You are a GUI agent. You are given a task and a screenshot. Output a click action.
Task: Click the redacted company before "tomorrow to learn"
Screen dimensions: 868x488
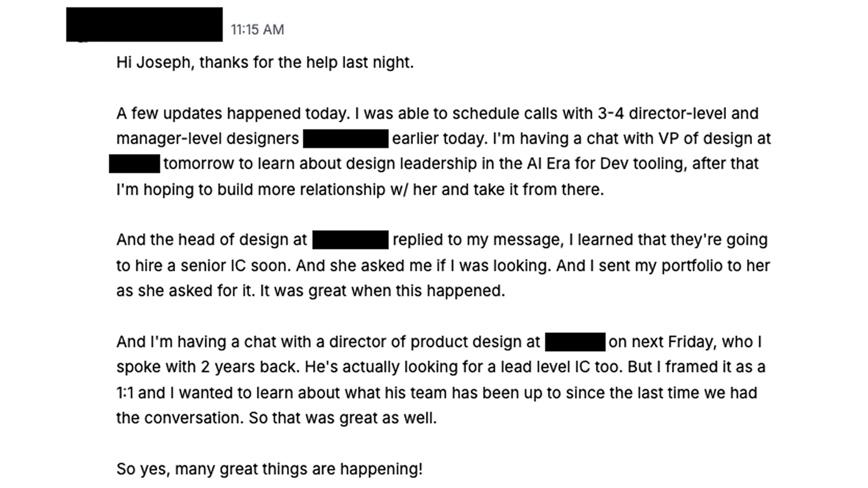(134, 163)
